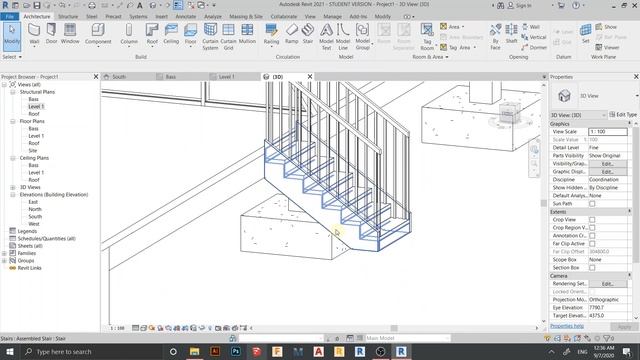
Task: Click Edit button for Graphic Display Options
Action: [607, 172]
